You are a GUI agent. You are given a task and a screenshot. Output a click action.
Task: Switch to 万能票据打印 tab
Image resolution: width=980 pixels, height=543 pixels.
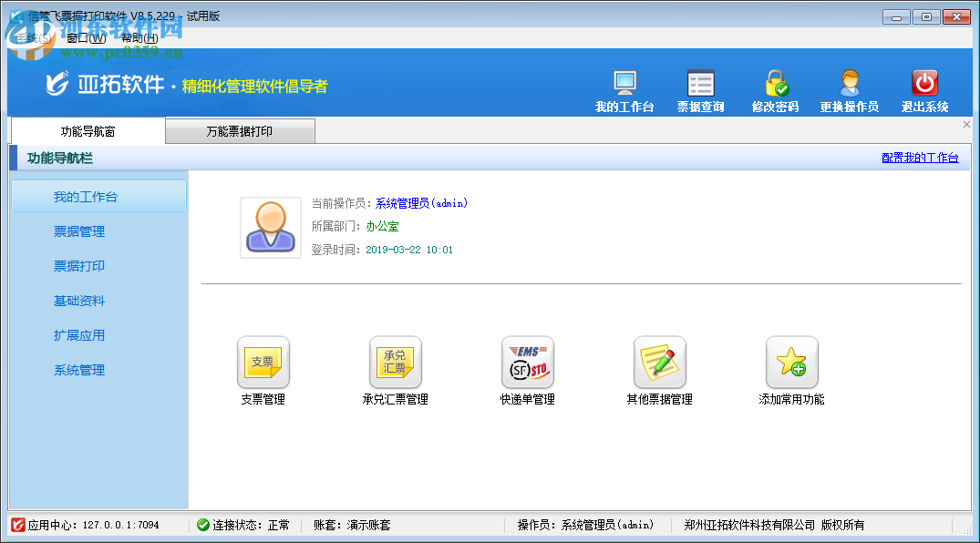240,131
